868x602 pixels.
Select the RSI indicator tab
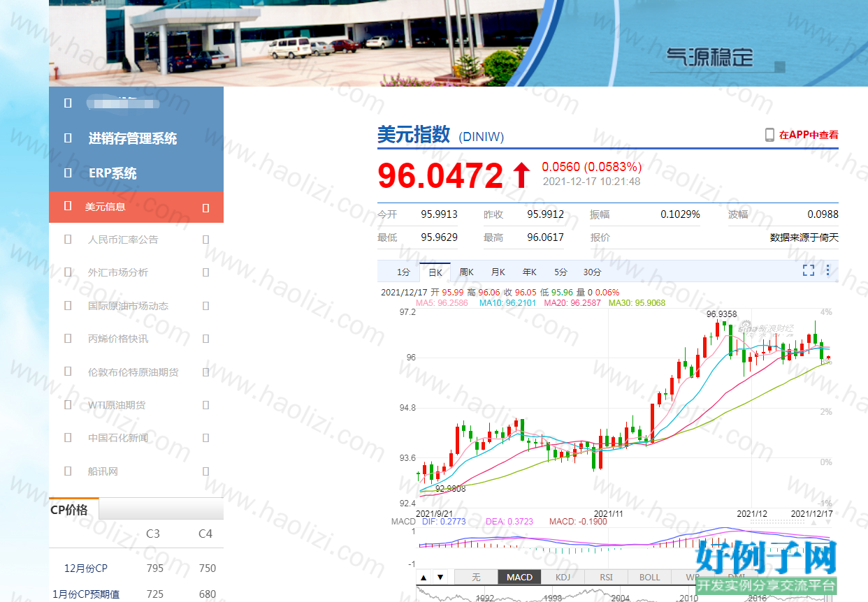click(606, 577)
